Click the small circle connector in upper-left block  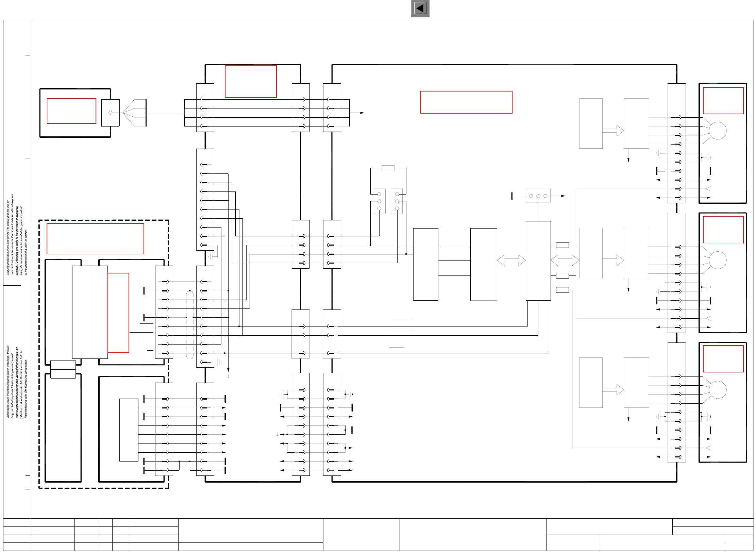pyautogui.click(x=110, y=113)
